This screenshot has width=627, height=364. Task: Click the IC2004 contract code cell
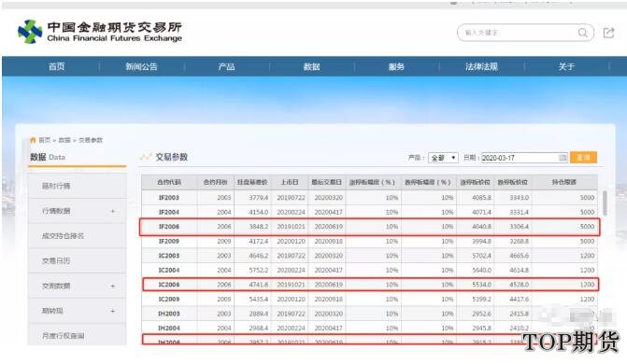(169, 270)
